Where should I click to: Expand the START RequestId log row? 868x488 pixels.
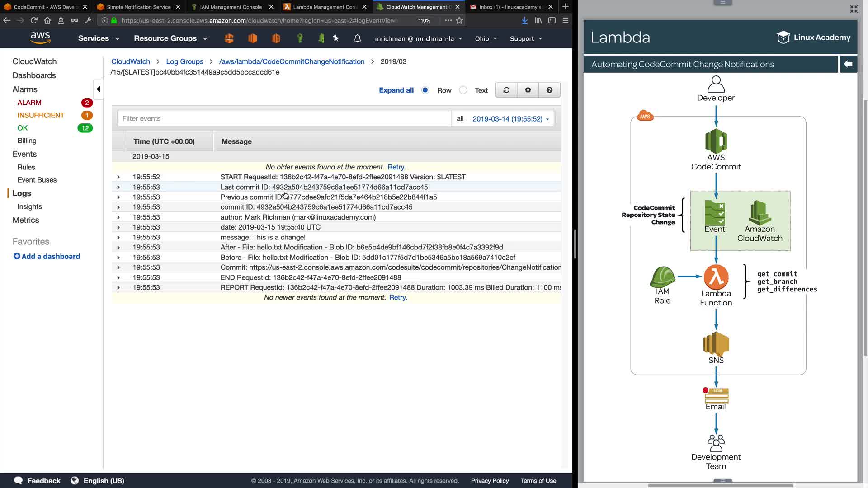[x=118, y=177]
